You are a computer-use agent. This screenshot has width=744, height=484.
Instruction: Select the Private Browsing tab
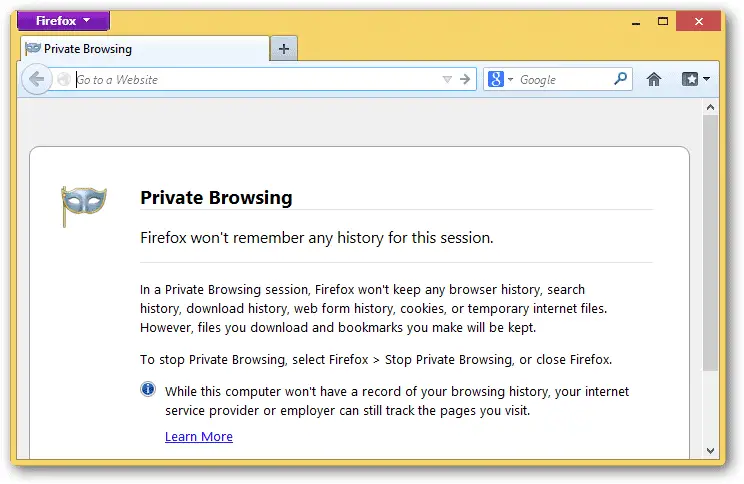point(145,49)
